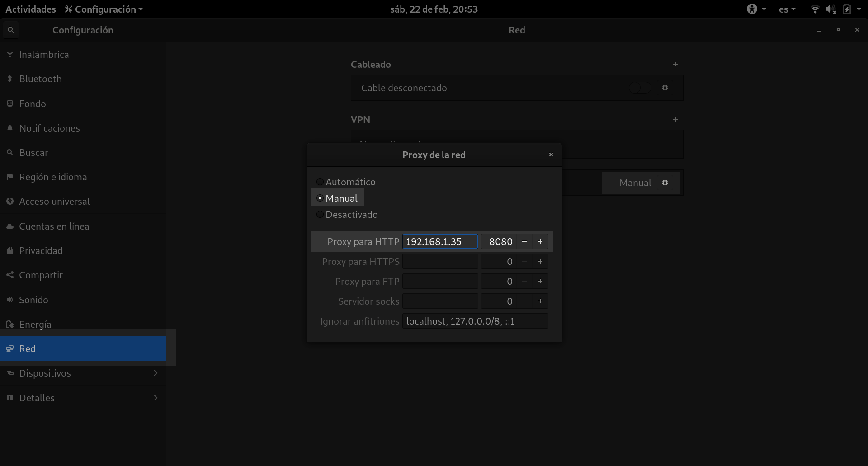Click the Fondo background icon in sidebar
This screenshot has width=868, height=466.
(10, 104)
